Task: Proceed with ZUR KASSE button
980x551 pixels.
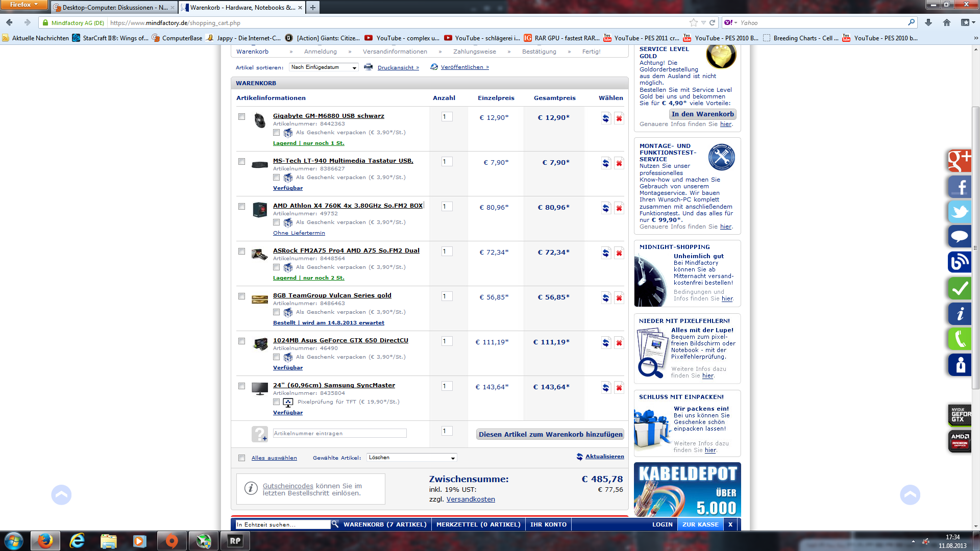Action: pyautogui.click(x=700, y=524)
